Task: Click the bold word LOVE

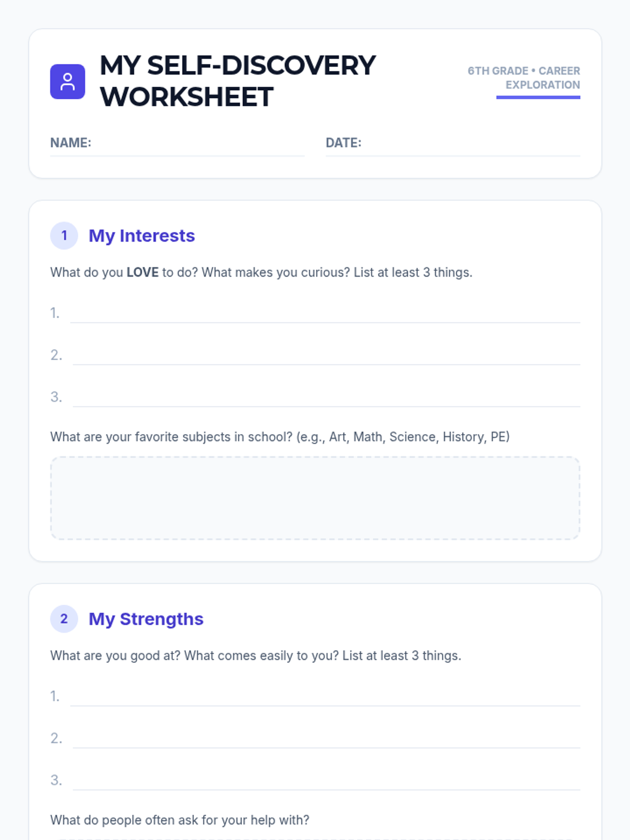Action: click(142, 272)
